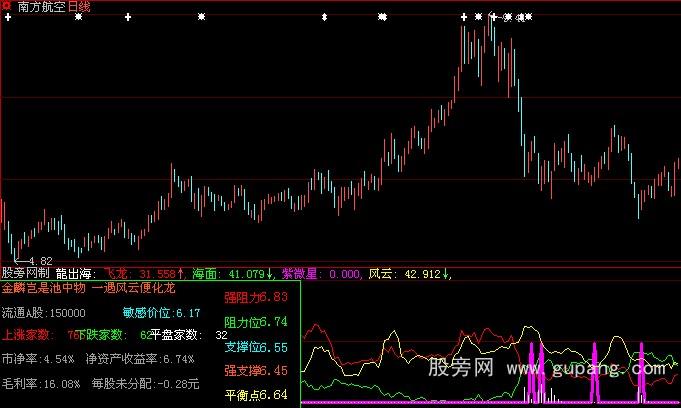
Task: Select the 海面: 41.079 indicator value
Action: pyautogui.click(x=232, y=274)
